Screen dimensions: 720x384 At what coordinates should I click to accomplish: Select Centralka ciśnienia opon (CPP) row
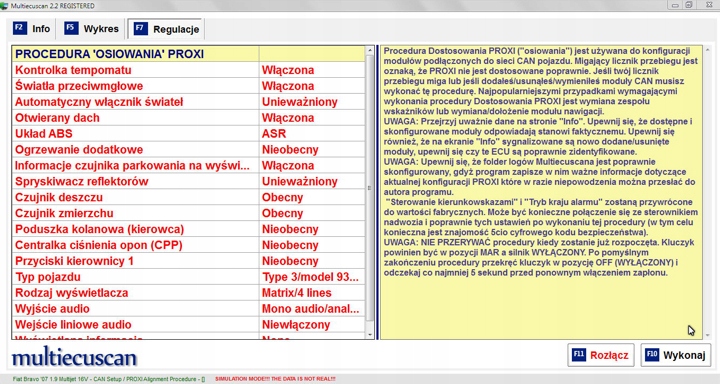[188, 245]
